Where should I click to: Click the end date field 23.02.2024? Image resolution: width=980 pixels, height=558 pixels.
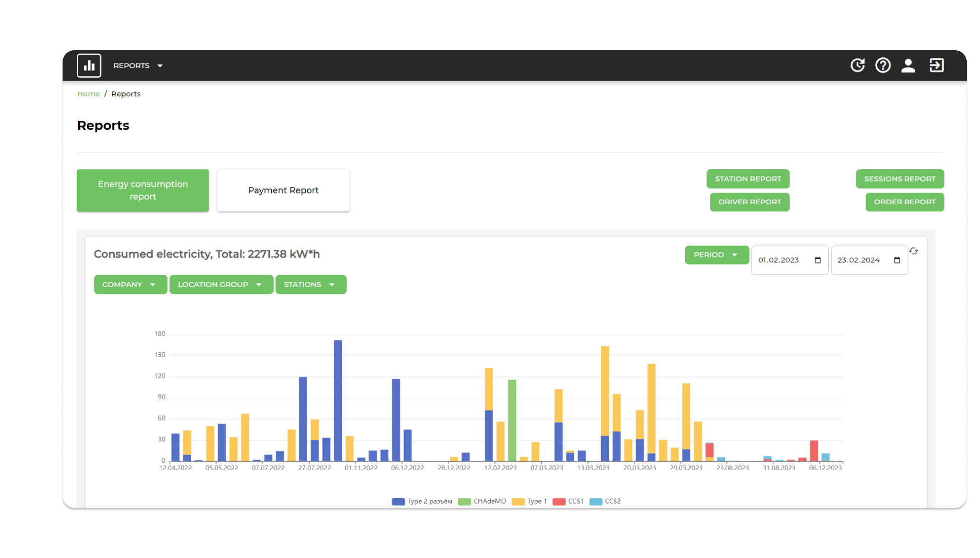869,260
